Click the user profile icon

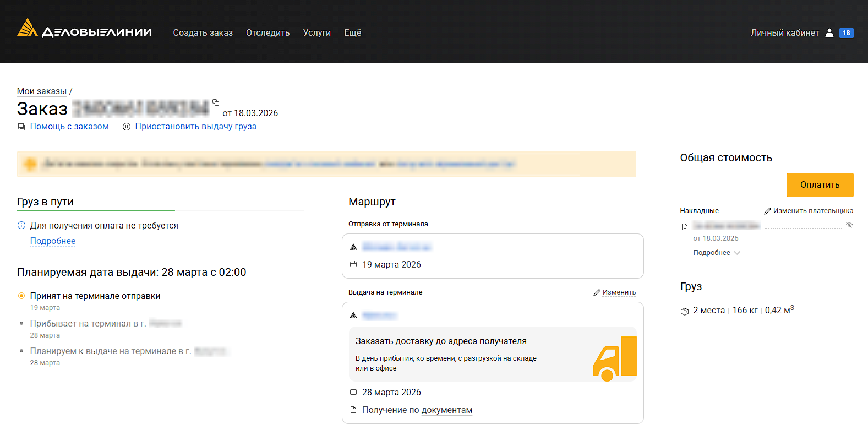(x=829, y=33)
